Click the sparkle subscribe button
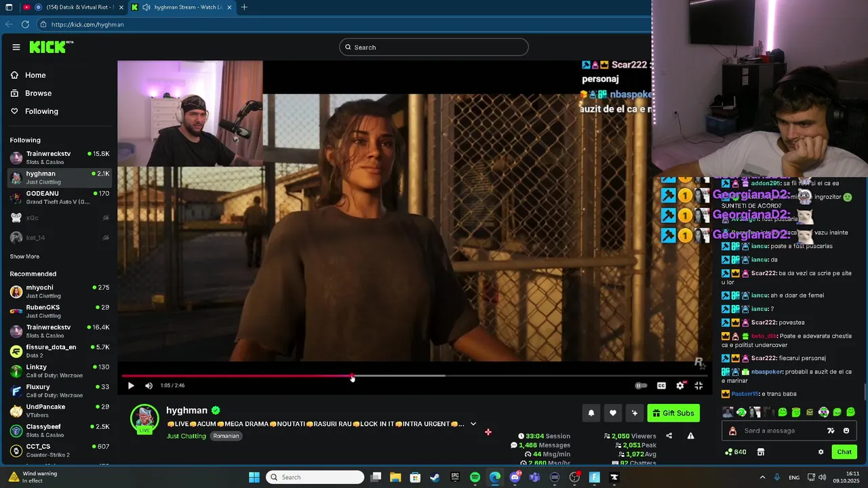The height and width of the screenshot is (488, 868). pyautogui.click(x=635, y=413)
